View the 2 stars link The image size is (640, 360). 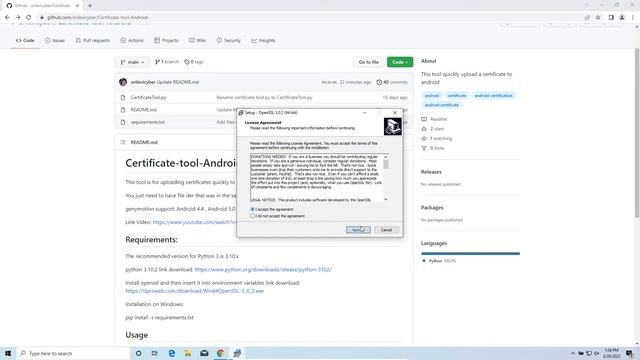(433, 129)
